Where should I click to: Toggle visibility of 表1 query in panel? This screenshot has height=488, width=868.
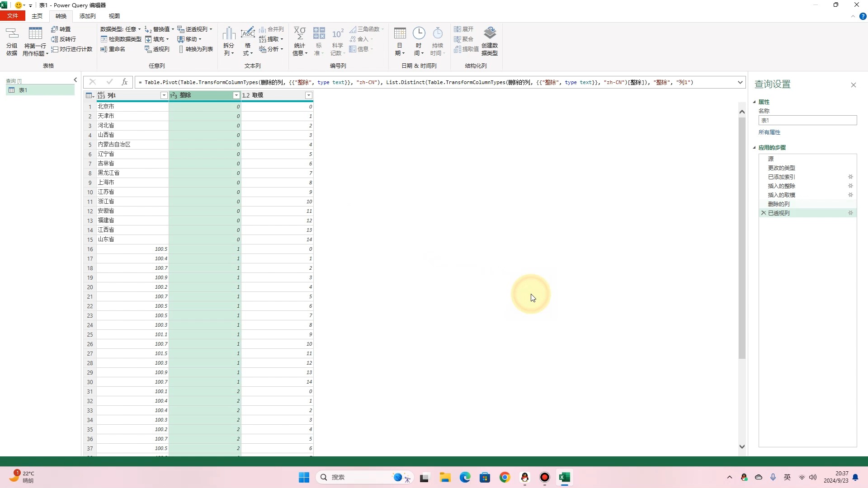point(75,80)
